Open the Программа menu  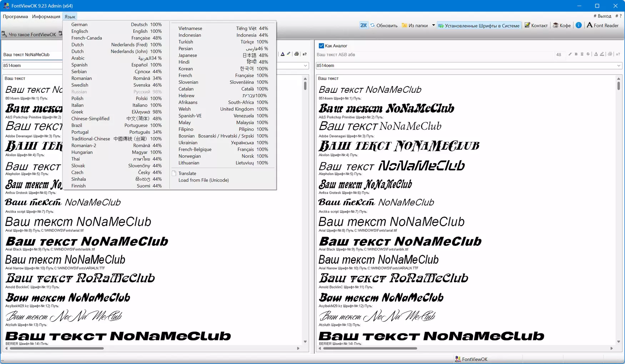[15, 16]
